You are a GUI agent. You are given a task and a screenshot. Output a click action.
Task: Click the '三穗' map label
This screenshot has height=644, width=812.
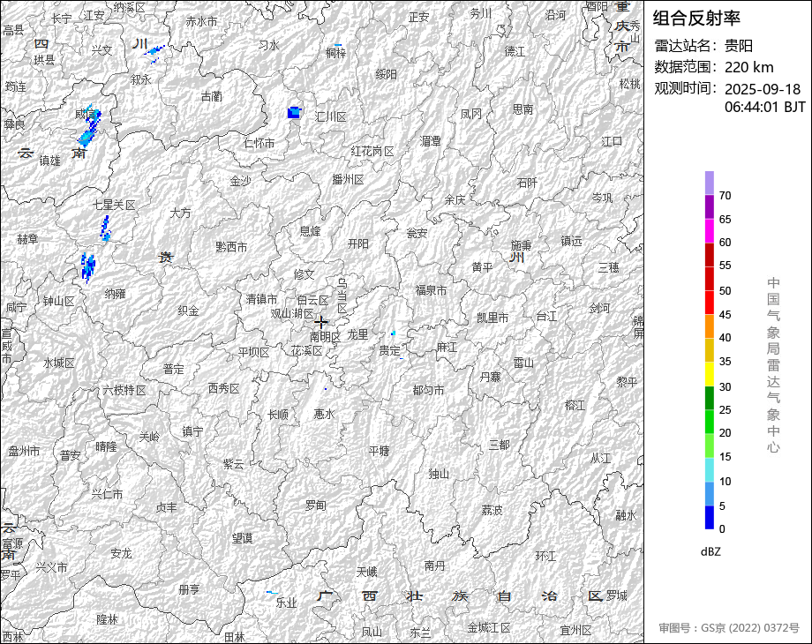pyautogui.click(x=608, y=267)
